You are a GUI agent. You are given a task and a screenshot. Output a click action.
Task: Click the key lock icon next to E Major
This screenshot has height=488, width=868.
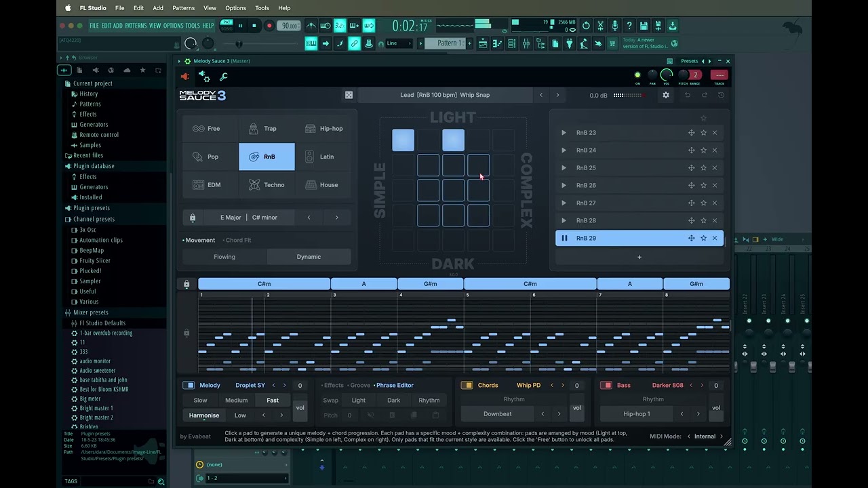193,218
